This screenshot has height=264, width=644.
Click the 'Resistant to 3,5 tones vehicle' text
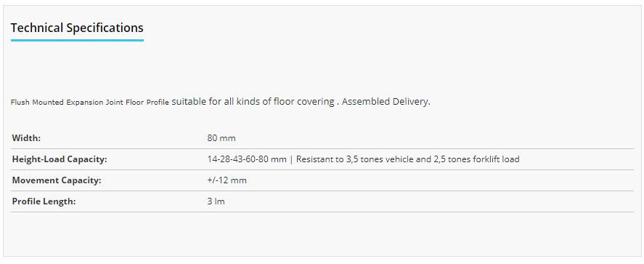pyautogui.click(x=355, y=159)
